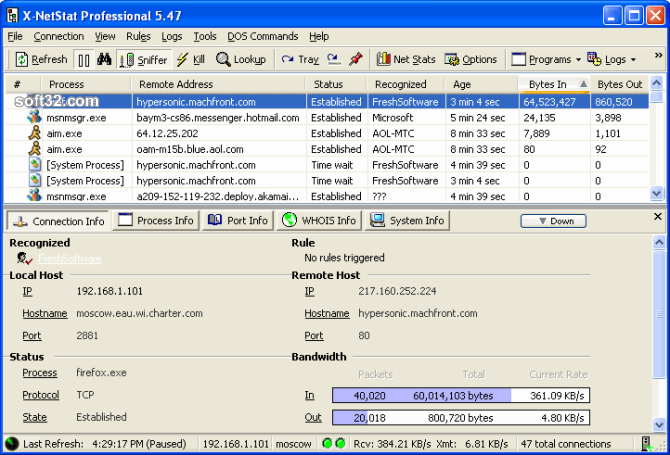Image resolution: width=670 pixels, height=455 pixels.
Task: Click the Remote Host Port label link
Action: point(314,336)
